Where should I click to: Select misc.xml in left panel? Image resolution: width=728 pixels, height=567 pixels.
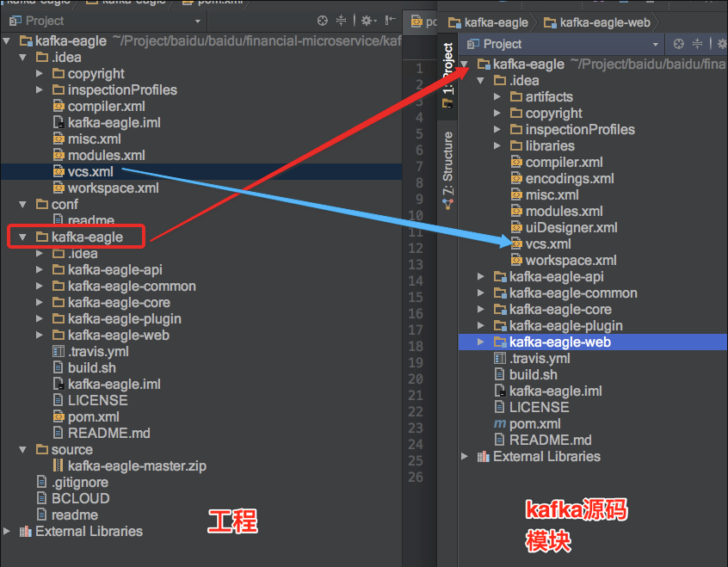pos(87,139)
